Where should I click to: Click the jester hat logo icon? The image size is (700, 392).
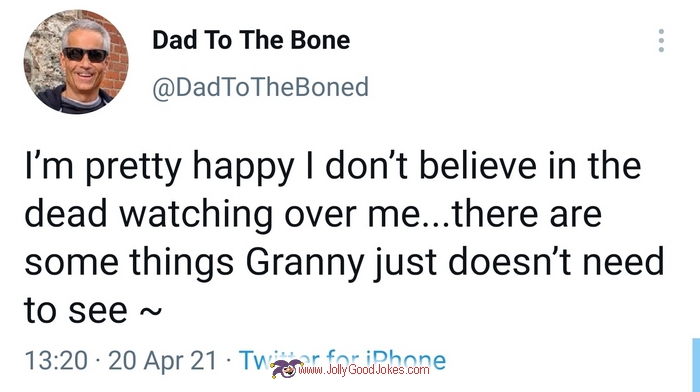pos(286,369)
